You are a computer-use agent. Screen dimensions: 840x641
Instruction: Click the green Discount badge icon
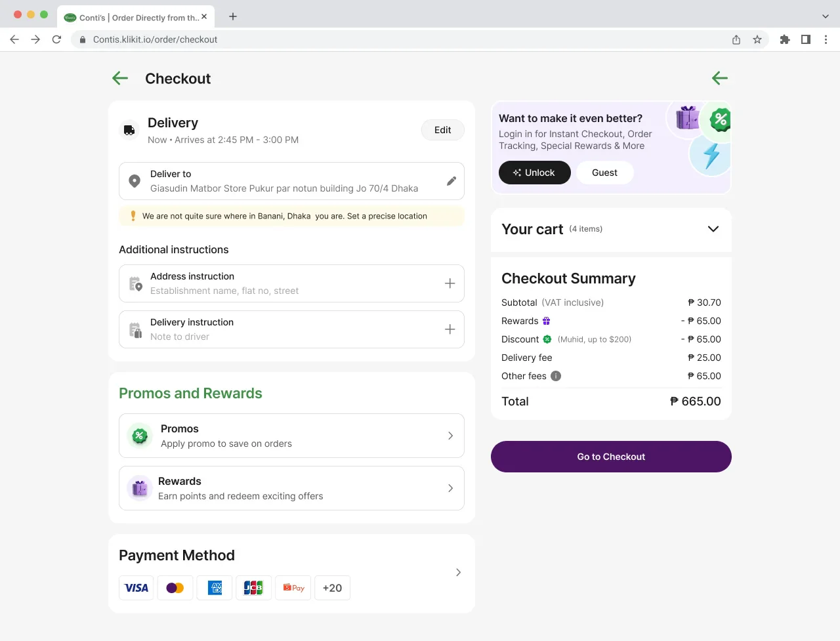[x=547, y=339]
